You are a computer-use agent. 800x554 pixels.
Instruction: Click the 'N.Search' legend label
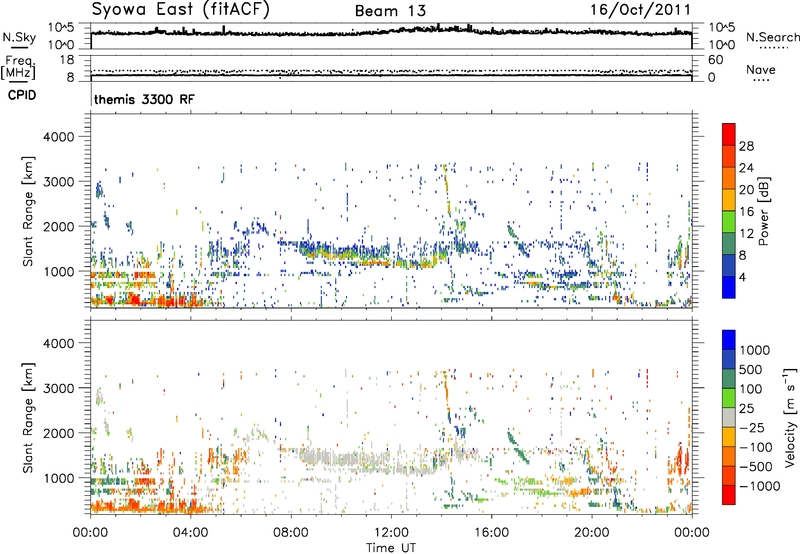click(772, 37)
